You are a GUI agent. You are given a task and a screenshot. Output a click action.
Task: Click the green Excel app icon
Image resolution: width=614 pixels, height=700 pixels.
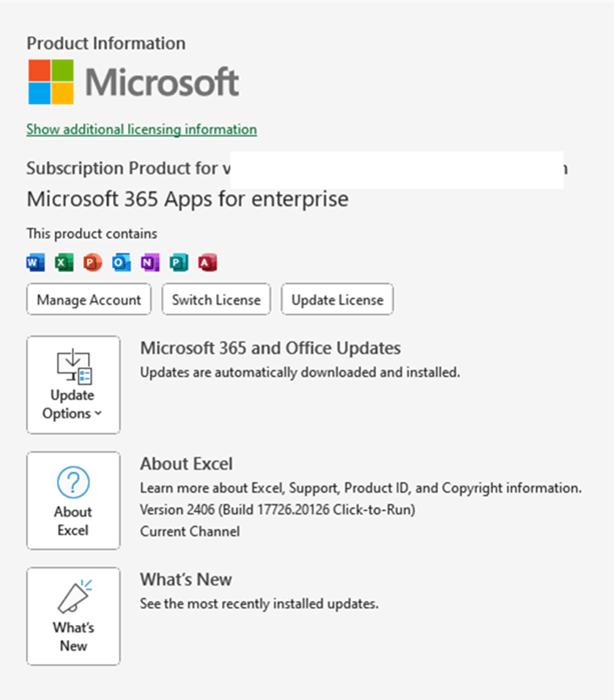[x=64, y=262]
